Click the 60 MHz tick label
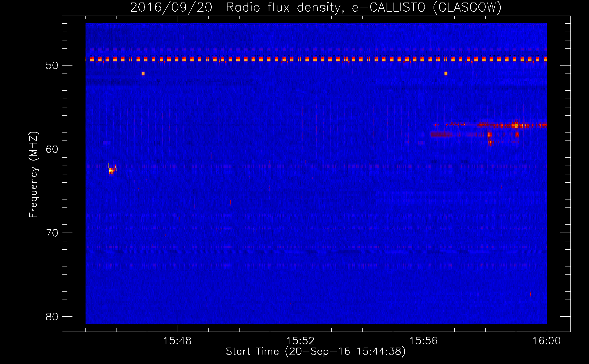The width and height of the screenshot is (589, 364). 52,149
